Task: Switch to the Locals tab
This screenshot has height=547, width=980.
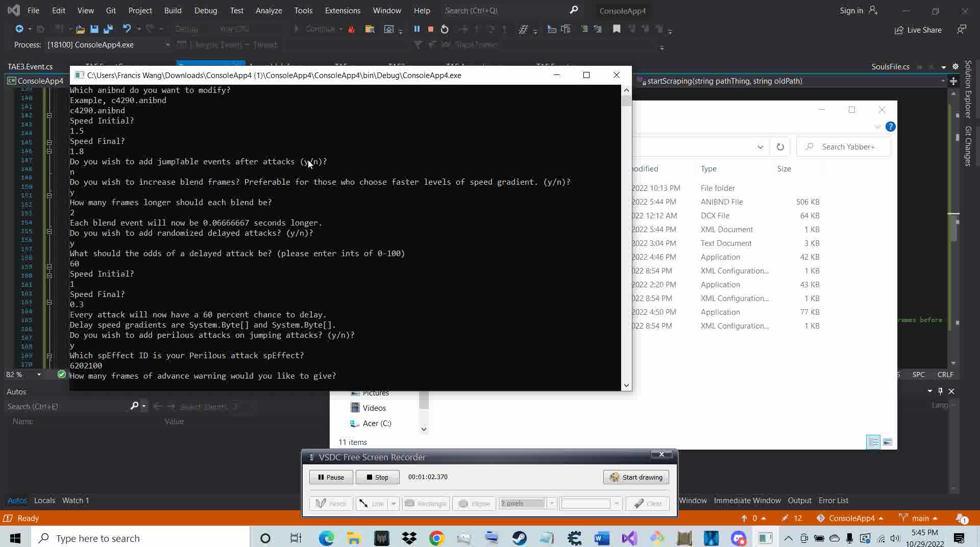Action: (x=44, y=500)
